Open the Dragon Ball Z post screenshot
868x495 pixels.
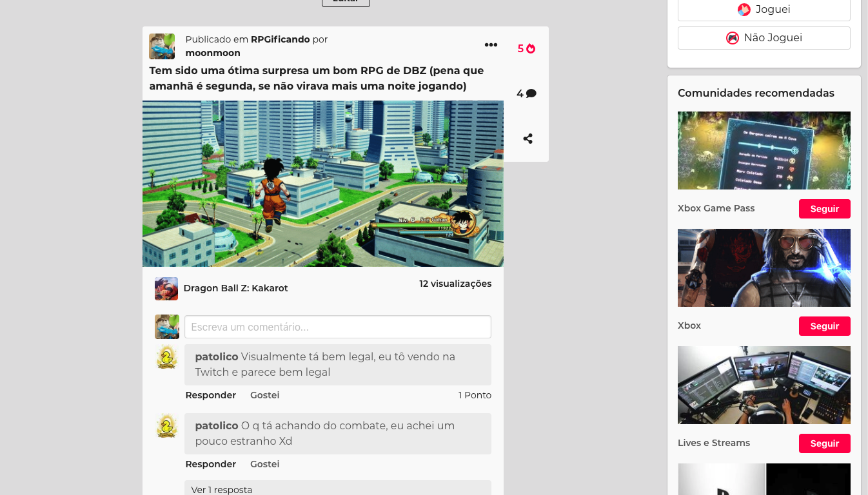click(323, 184)
